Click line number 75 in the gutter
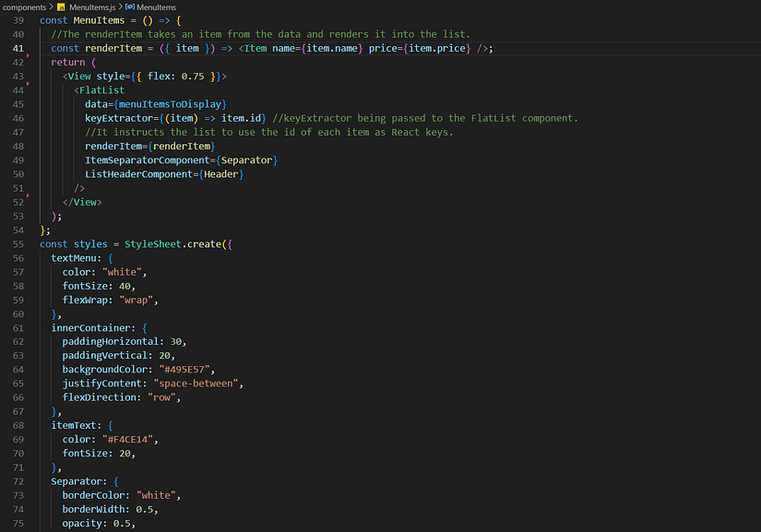The width and height of the screenshot is (761, 532). point(18,524)
